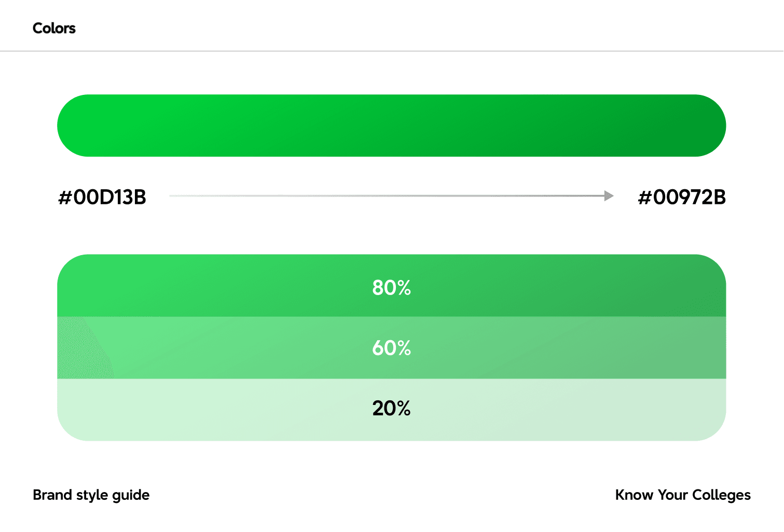Viewport: 784px width, 532px height.
Task: Pick the 20% opacity pale green band
Action: coord(391,410)
